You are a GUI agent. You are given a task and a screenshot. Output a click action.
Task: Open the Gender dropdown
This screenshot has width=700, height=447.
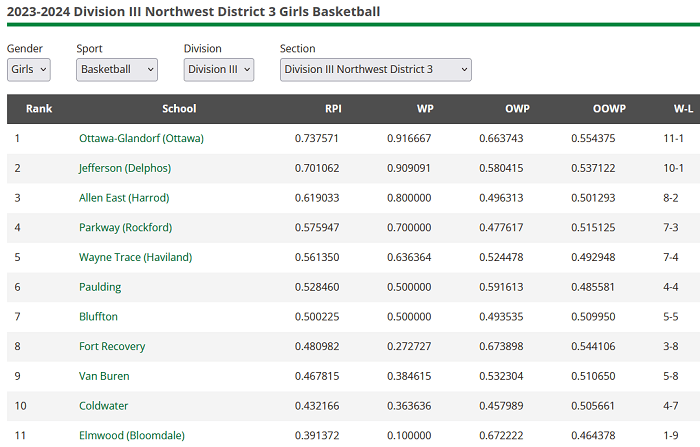[28, 70]
